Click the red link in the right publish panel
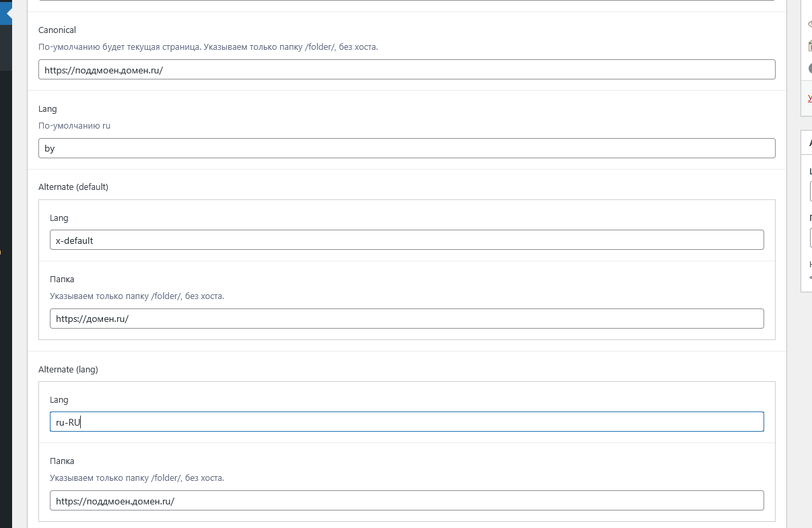 pyautogui.click(x=809, y=98)
